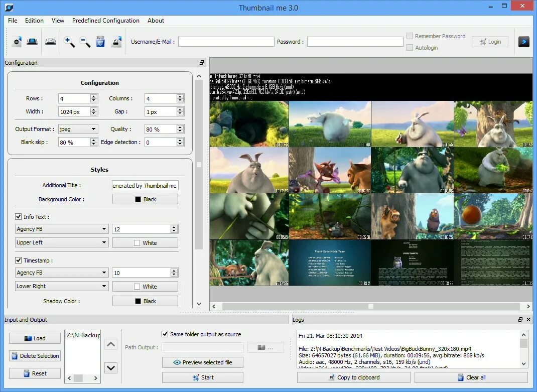Image resolution: width=537 pixels, height=392 pixels.
Task: Increase Rows with its up arrow
Action: tap(94, 96)
